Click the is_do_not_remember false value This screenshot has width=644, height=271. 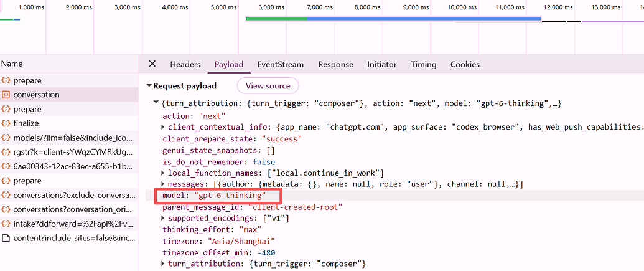pyautogui.click(x=264, y=162)
